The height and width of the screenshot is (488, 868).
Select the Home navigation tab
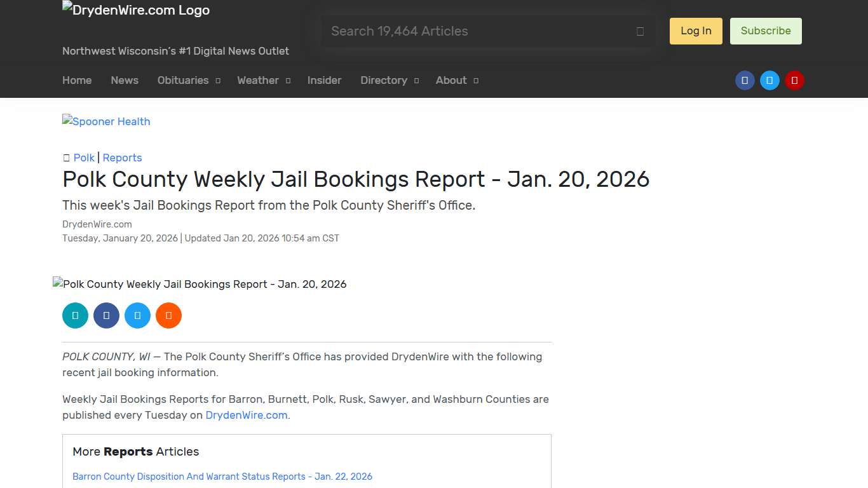(x=77, y=80)
